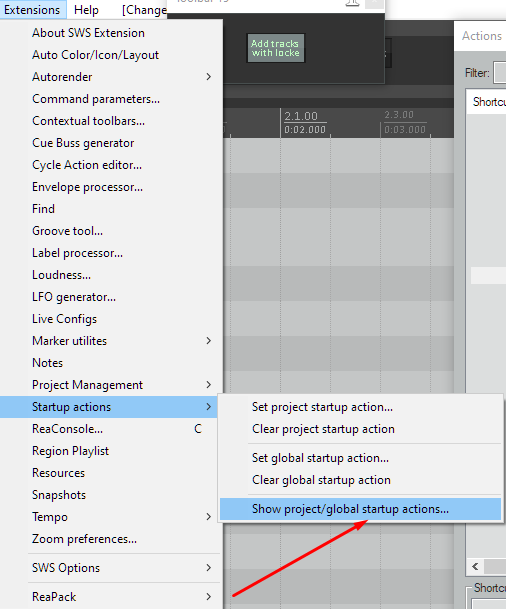506x609 pixels.
Task: Choose Show project/global startup actions...
Action: (x=360, y=509)
